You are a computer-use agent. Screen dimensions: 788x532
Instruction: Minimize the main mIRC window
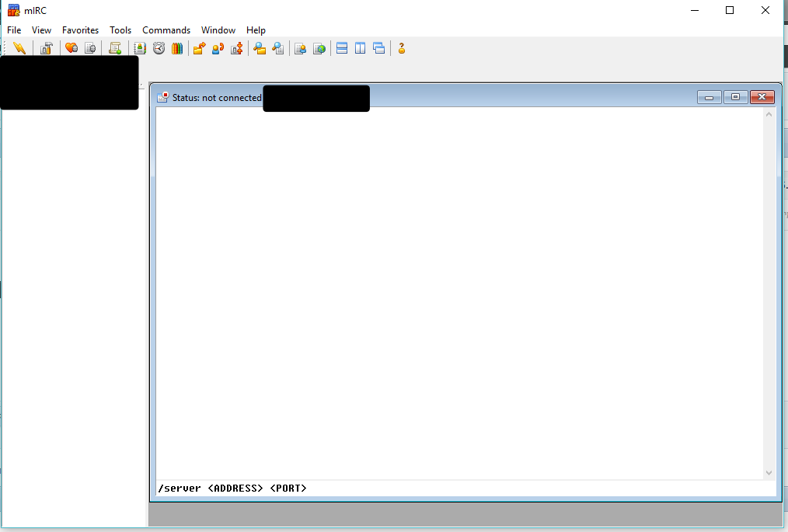tap(695, 10)
